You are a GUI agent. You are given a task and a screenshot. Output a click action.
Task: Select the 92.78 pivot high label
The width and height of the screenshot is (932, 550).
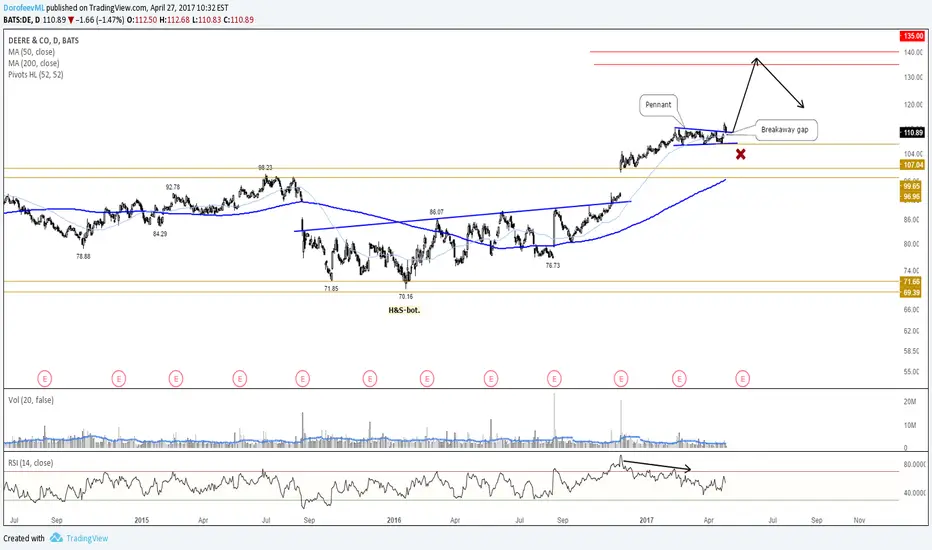[x=172, y=187]
